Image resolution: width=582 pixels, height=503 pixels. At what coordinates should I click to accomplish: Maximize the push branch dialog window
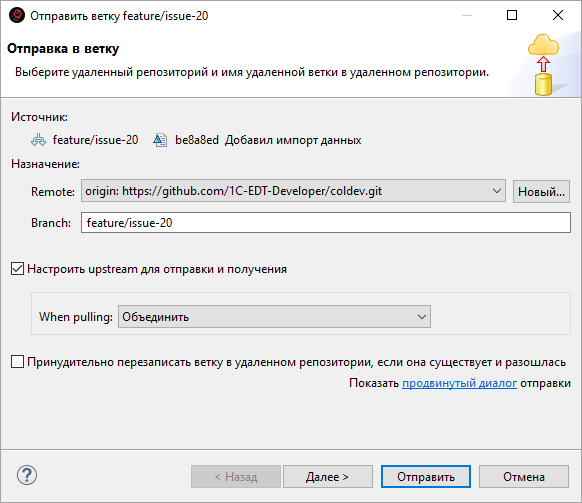pyautogui.click(x=512, y=15)
